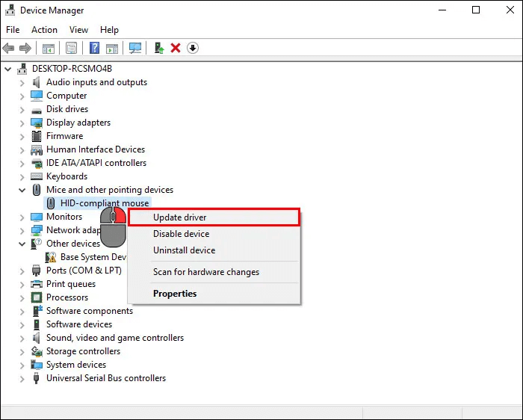
Task: Click the red X Uninstall device icon
Action: (176, 48)
